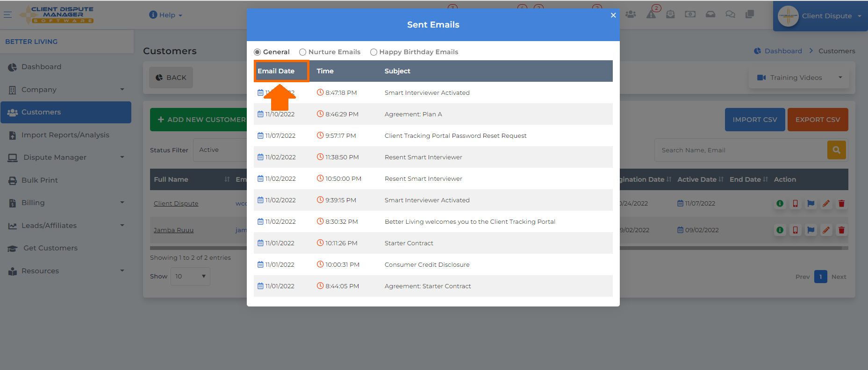The height and width of the screenshot is (370, 868).
Task: Open the chat bubbles icon
Action: tap(730, 14)
